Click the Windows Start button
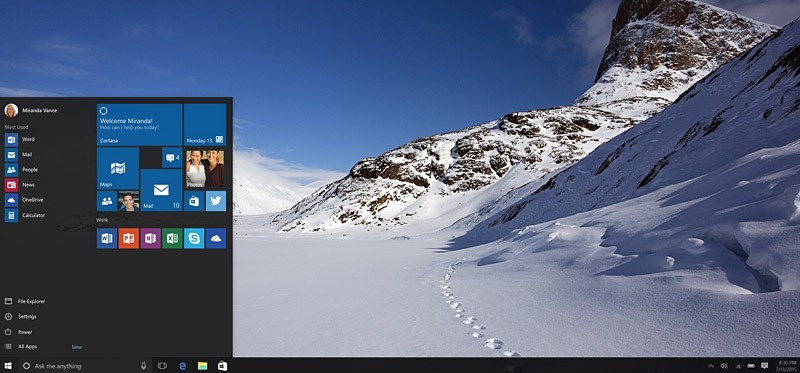 (8, 366)
